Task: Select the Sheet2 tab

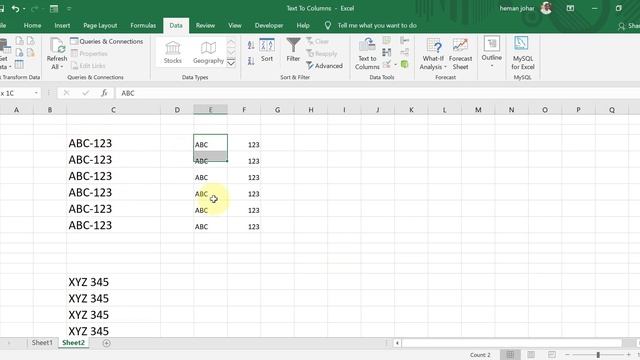Action: 73,343
